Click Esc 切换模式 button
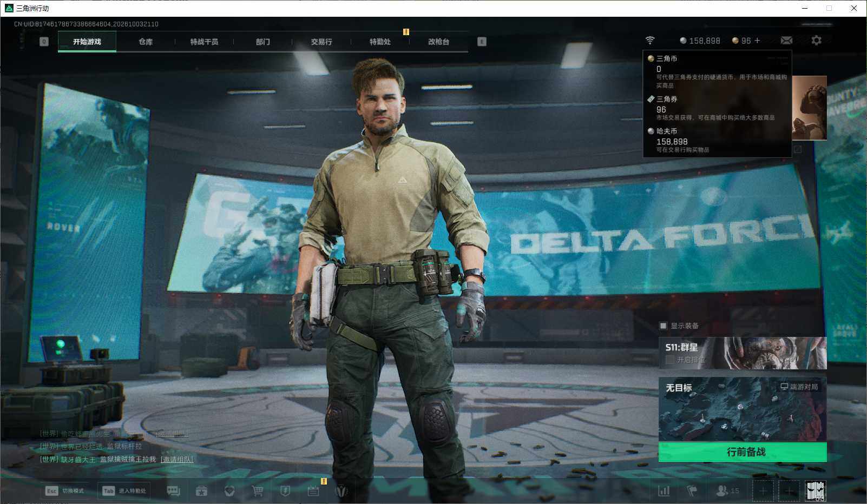 pyautogui.click(x=65, y=491)
